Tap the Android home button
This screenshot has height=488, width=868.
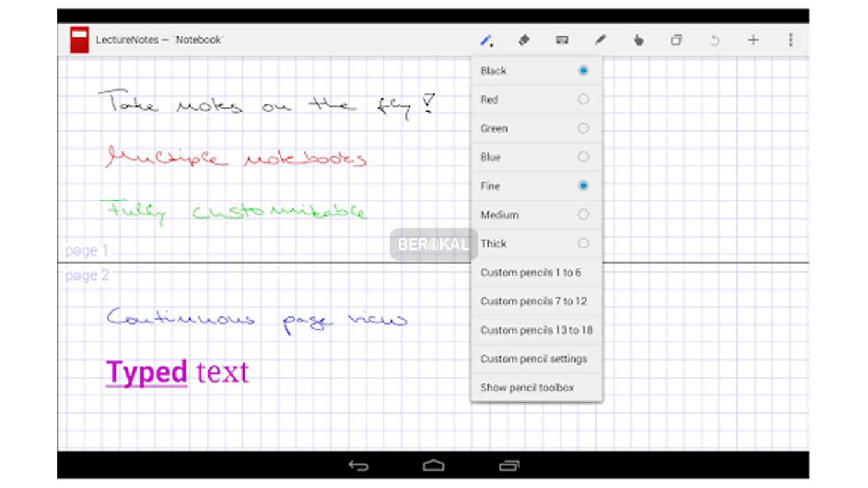pos(433,466)
